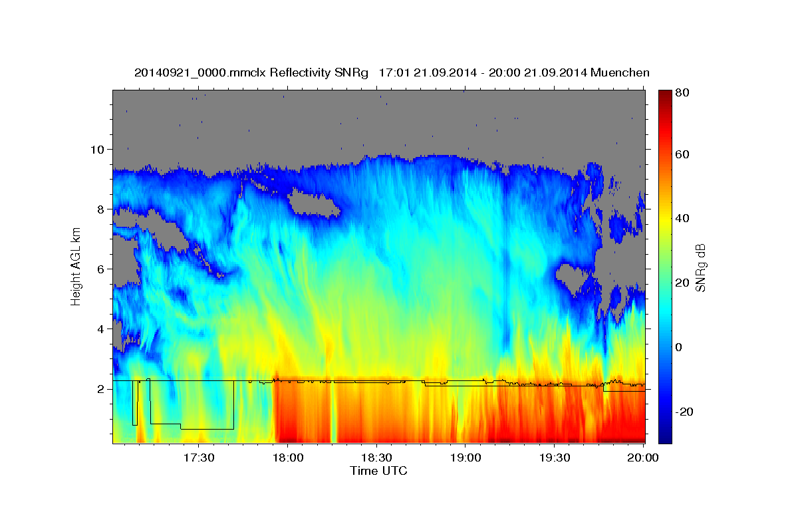798x532 pixels.
Task: Click the yellow band of the colorbar
Action: tap(664, 219)
